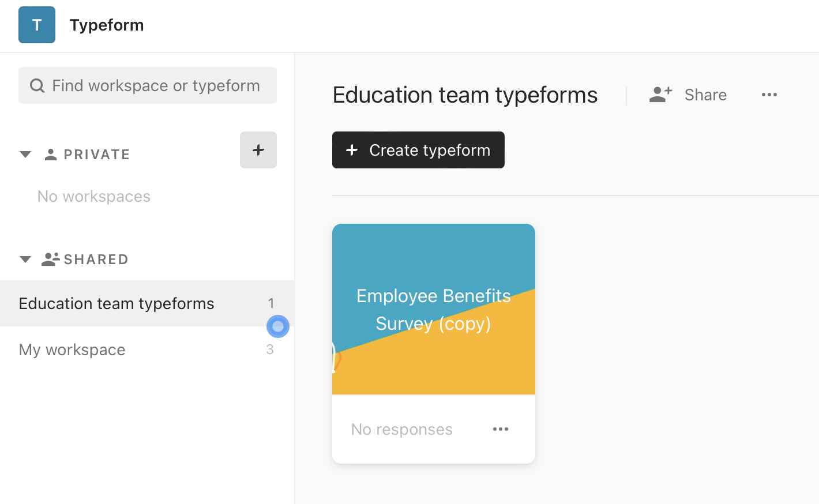The width and height of the screenshot is (819, 504).
Task: Open Employee Benefits Survey (copy) thumbnail
Action: tap(434, 309)
